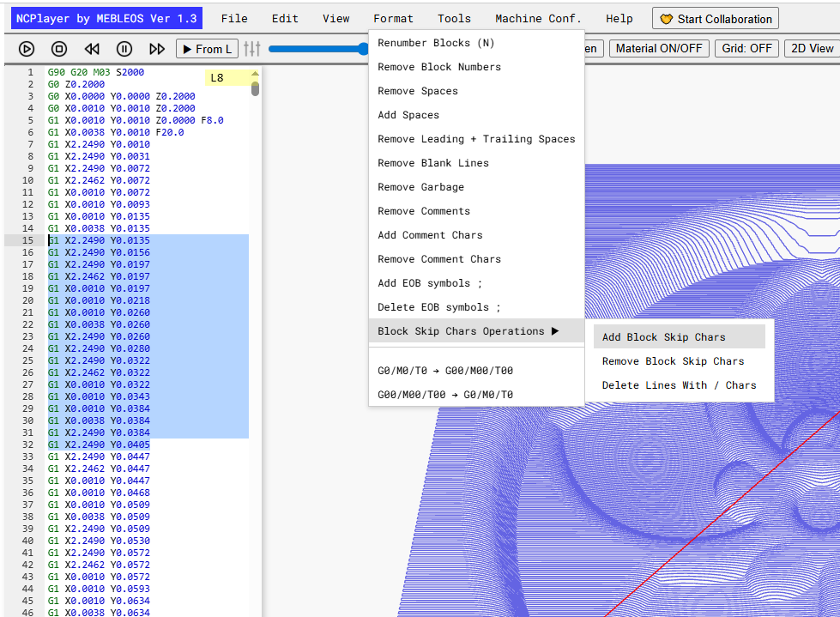The width and height of the screenshot is (840, 617).
Task: Click the Start Collaboration handshake button
Action: click(716, 19)
